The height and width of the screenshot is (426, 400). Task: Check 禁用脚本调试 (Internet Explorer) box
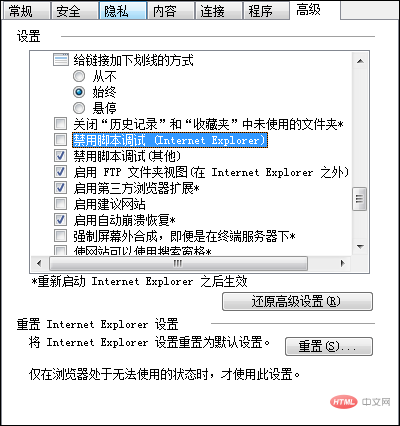(60, 139)
